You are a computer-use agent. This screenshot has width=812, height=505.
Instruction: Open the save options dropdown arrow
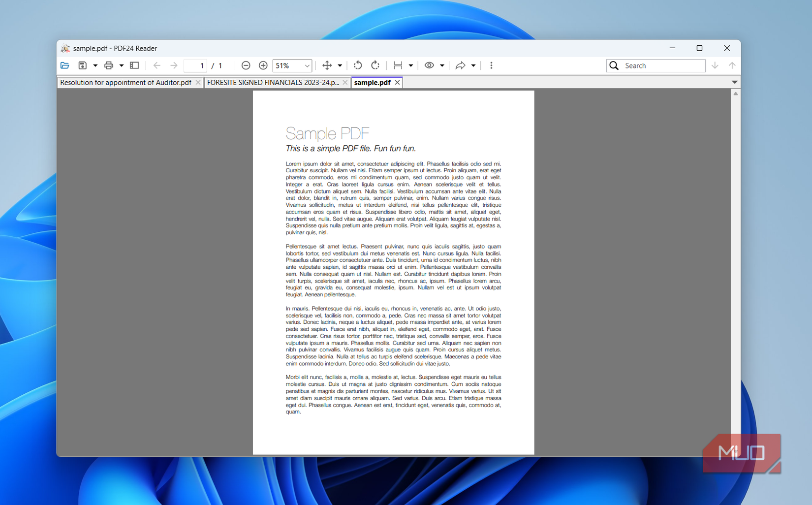(95, 65)
